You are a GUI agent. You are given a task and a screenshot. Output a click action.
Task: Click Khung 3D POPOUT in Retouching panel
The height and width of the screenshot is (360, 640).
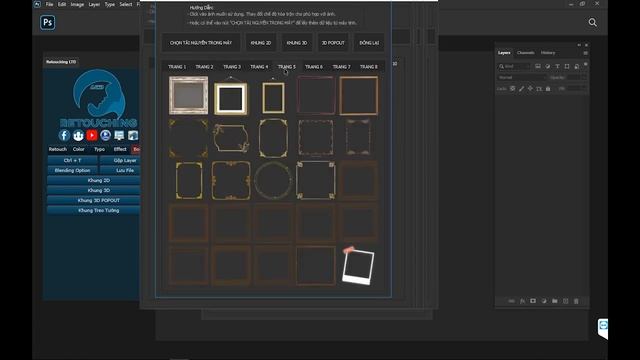point(94,200)
